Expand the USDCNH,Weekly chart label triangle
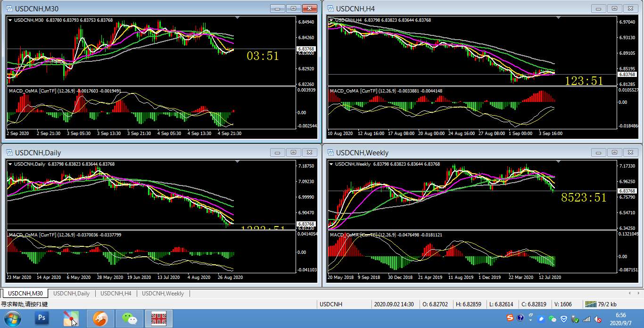The width and height of the screenshot is (644, 328). pos(331,164)
